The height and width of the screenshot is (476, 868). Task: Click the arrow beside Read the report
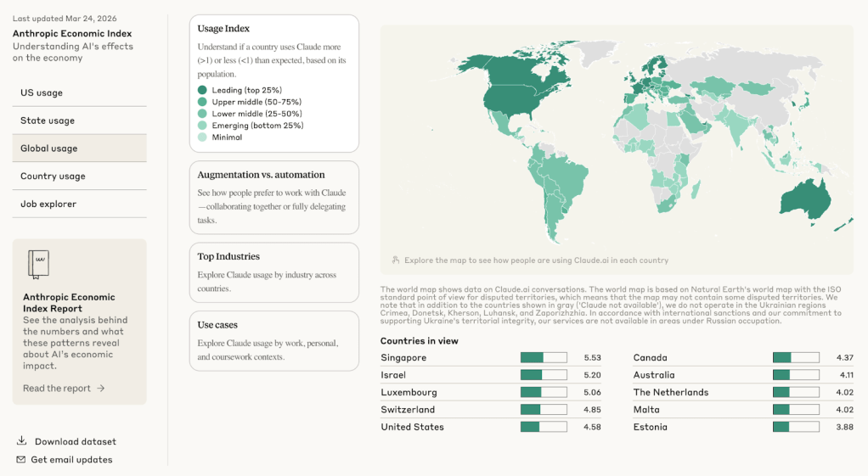[101, 389]
